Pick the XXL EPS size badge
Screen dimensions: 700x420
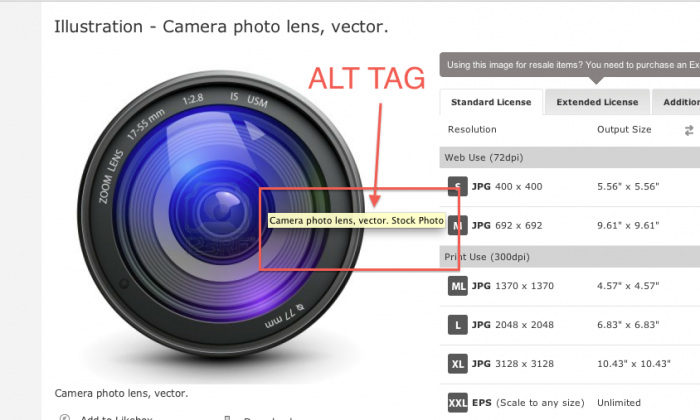[458, 403]
